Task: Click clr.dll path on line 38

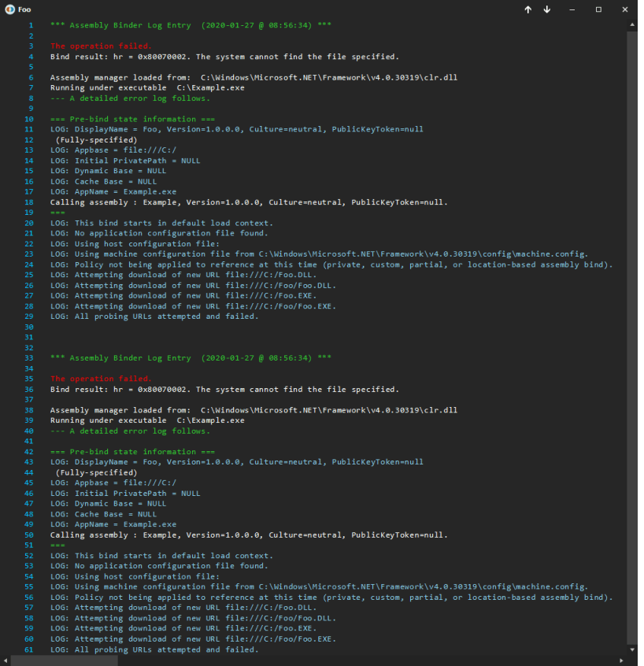Action: point(329,410)
